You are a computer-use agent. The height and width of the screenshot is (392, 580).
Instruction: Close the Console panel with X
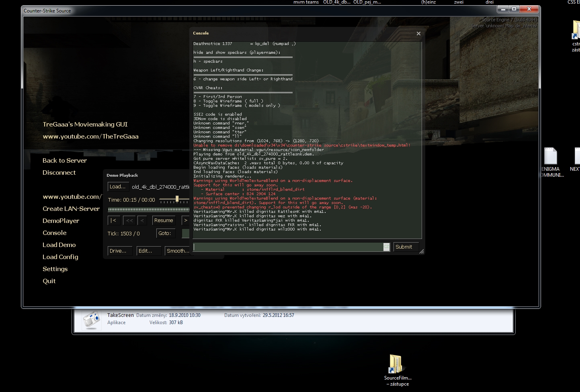coord(418,33)
